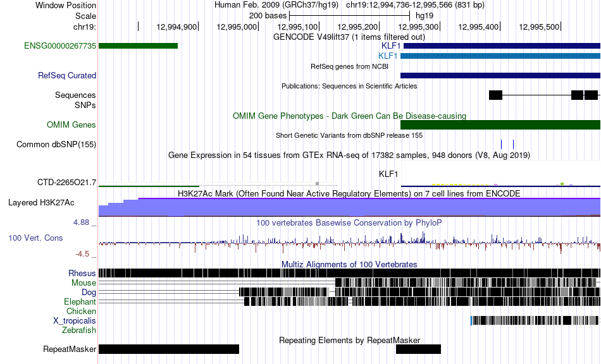The width and height of the screenshot is (601, 364).
Task: Click the CTD-2265O21.7 GTEx label
Action: [x=66, y=182]
